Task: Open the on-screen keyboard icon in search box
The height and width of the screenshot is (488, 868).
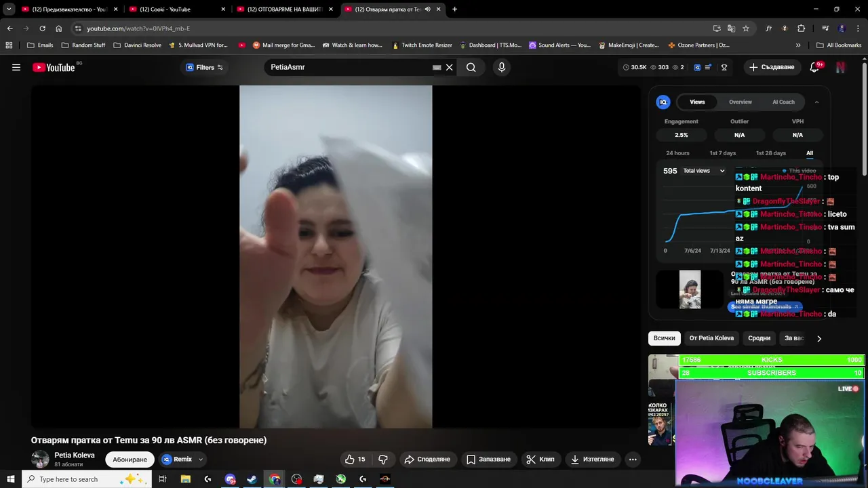Action: pos(437,67)
